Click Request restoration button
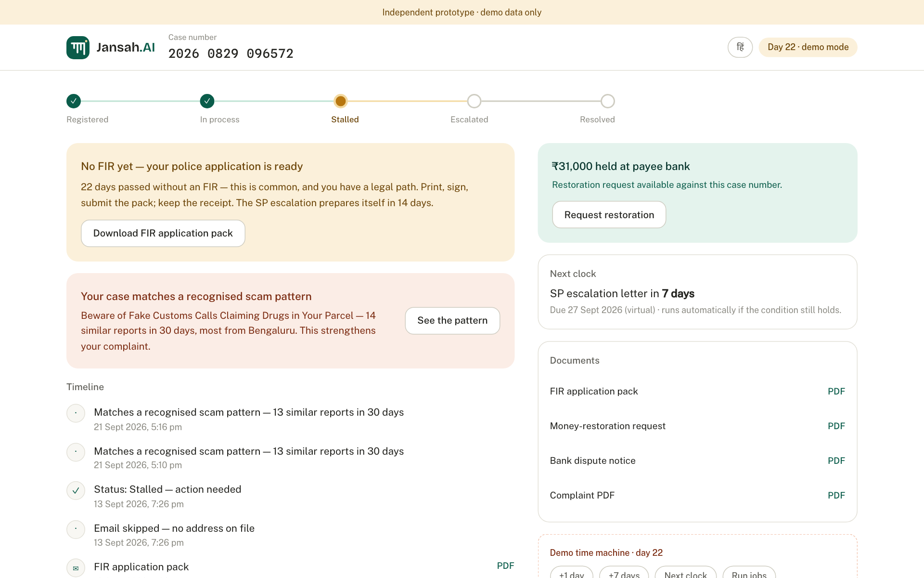Image resolution: width=924 pixels, height=578 pixels. click(609, 215)
